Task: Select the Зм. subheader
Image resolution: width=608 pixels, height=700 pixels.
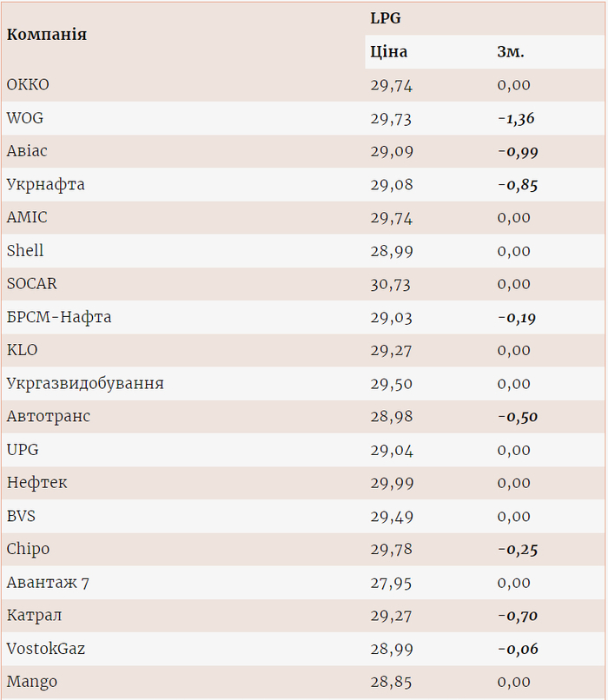Action: click(x=511, y=51)
